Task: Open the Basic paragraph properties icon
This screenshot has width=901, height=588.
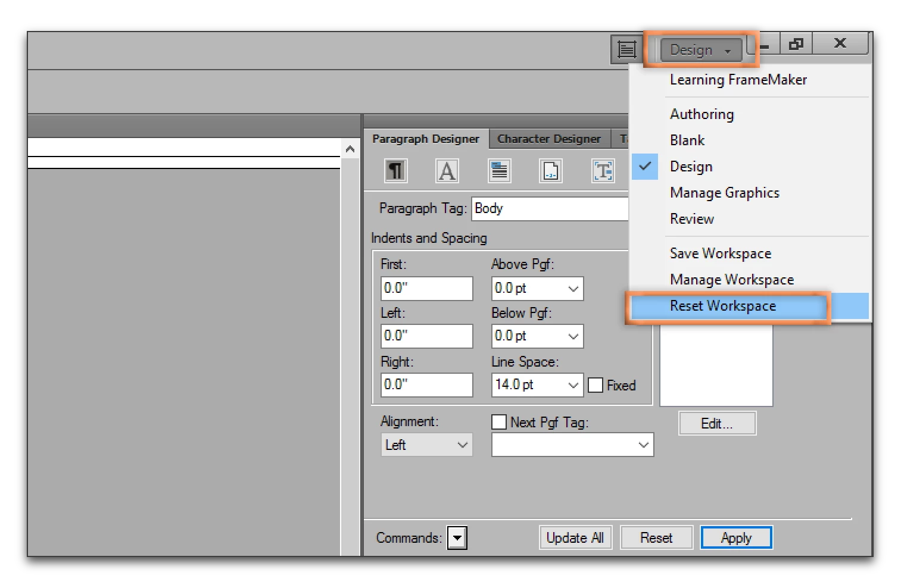Action: (395, 171)
